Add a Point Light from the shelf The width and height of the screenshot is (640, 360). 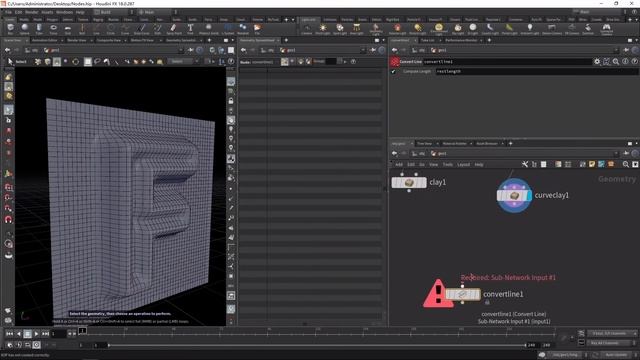point(323,29)
